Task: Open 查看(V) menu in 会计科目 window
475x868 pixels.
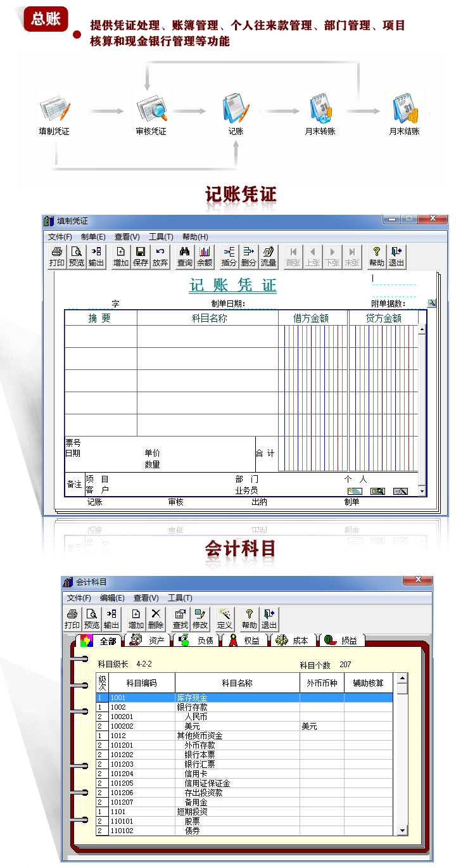Action: (x=146, y=597)
